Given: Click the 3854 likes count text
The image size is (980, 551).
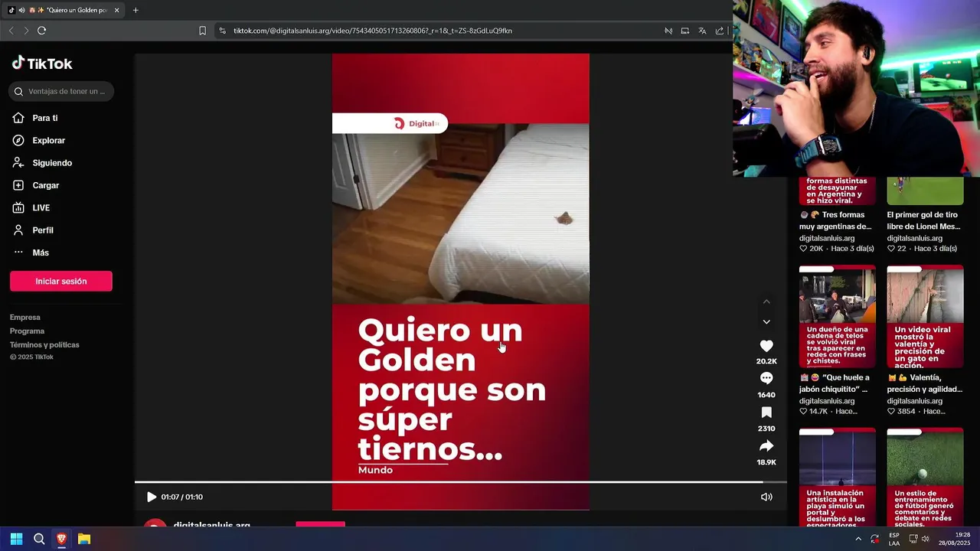Looking at the screenshot, I should tap(906, 412).
